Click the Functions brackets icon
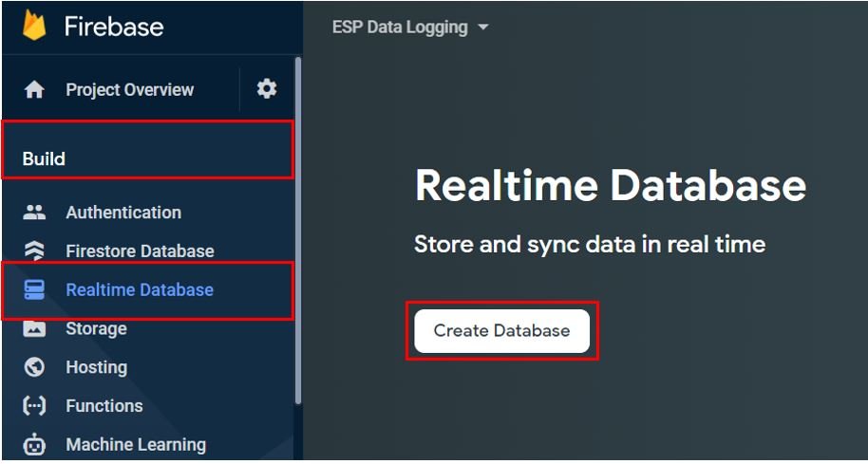The height and width of the screenshot is (464, 868). tap(34, 406)
